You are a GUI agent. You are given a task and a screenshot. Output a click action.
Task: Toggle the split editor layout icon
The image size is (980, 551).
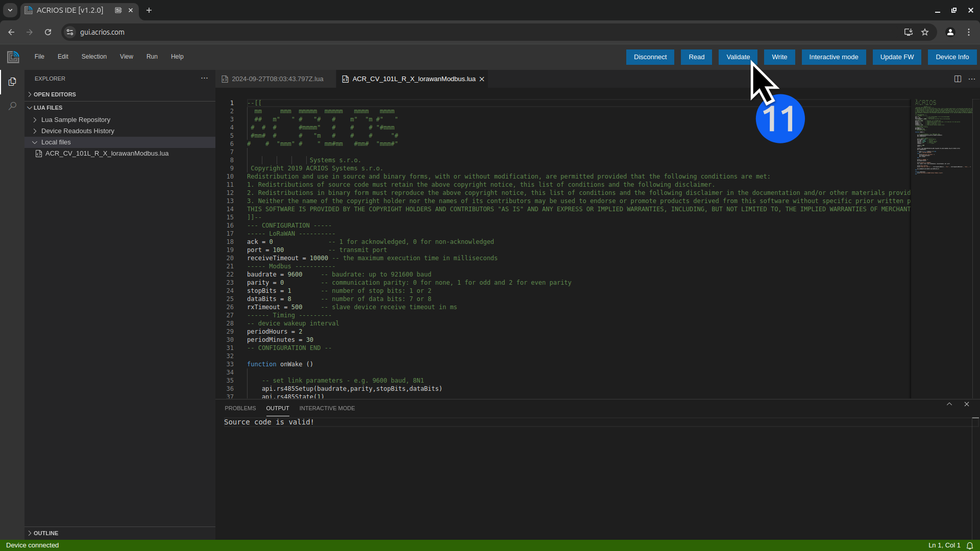point(958,79)
